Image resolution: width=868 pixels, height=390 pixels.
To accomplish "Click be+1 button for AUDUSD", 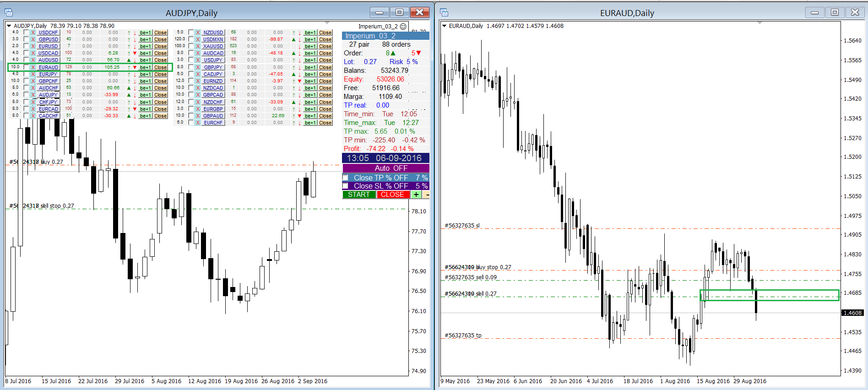I will click(146, 60).
